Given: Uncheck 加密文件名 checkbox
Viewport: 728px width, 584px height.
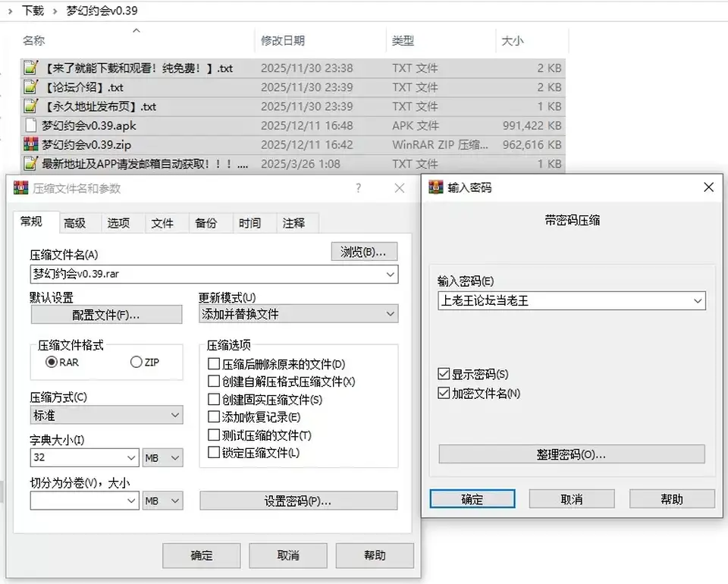Looking at the screenshot, I should click(444, 393).
